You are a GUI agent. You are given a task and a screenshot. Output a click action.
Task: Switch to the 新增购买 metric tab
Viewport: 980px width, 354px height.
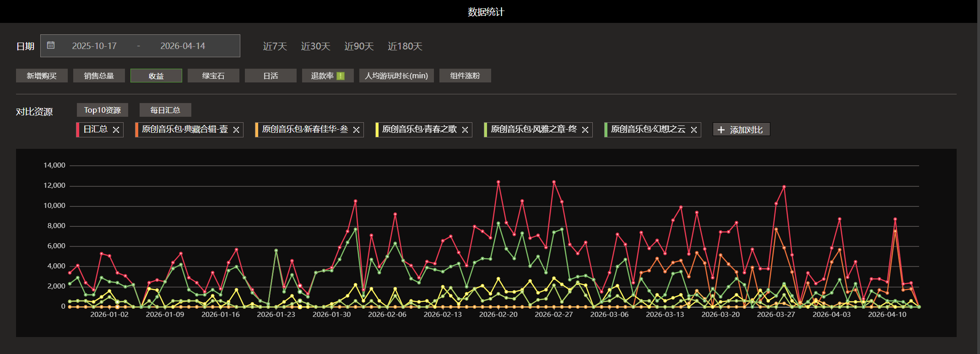coord(42,76)
